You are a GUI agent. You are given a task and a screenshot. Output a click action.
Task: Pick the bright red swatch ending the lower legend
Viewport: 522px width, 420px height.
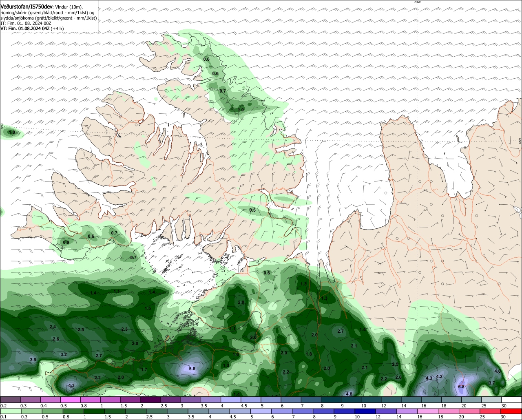(x=512, y=411)
